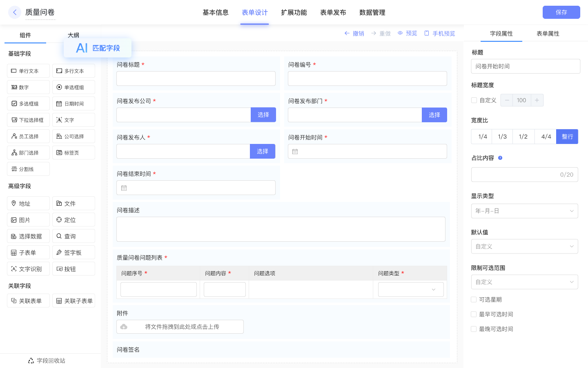
Task: Open the 显示类型 date format dropdown
Action: click(x=525, y=211)
